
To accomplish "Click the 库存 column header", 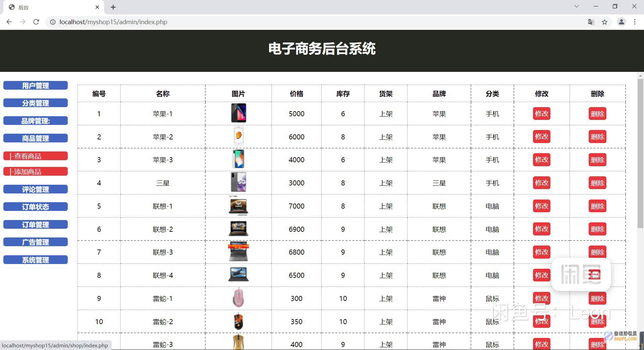I will (x=343, y=94).
